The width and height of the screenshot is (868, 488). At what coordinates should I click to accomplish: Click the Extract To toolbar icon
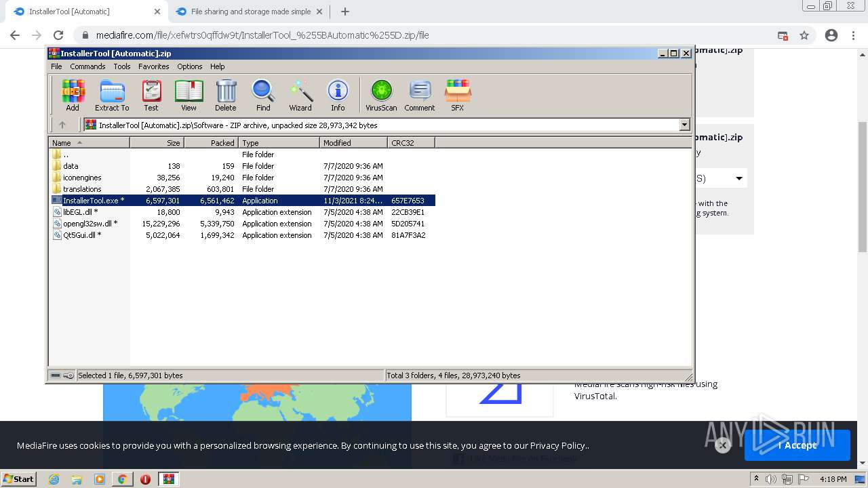pyautogui.click(x=112, y=95)
